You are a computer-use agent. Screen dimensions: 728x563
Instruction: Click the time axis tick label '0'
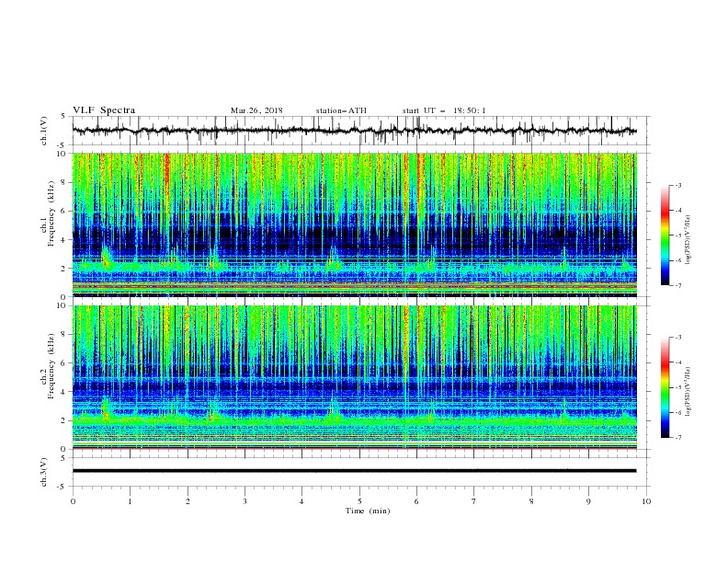point(73,501)
